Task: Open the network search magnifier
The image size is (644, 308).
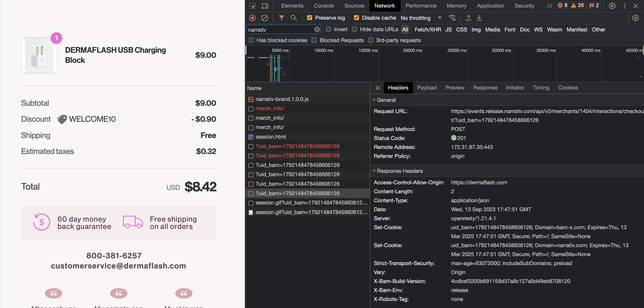Action: click(294, 18)
